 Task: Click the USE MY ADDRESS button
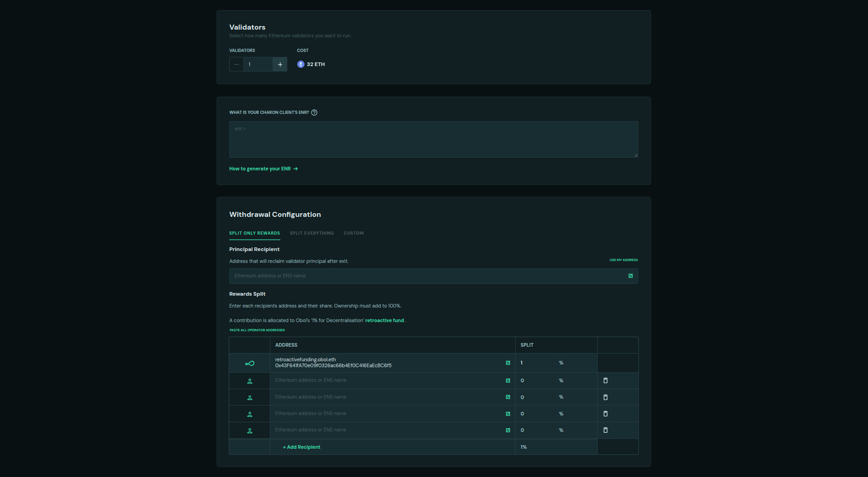click(x=624, y=260)
